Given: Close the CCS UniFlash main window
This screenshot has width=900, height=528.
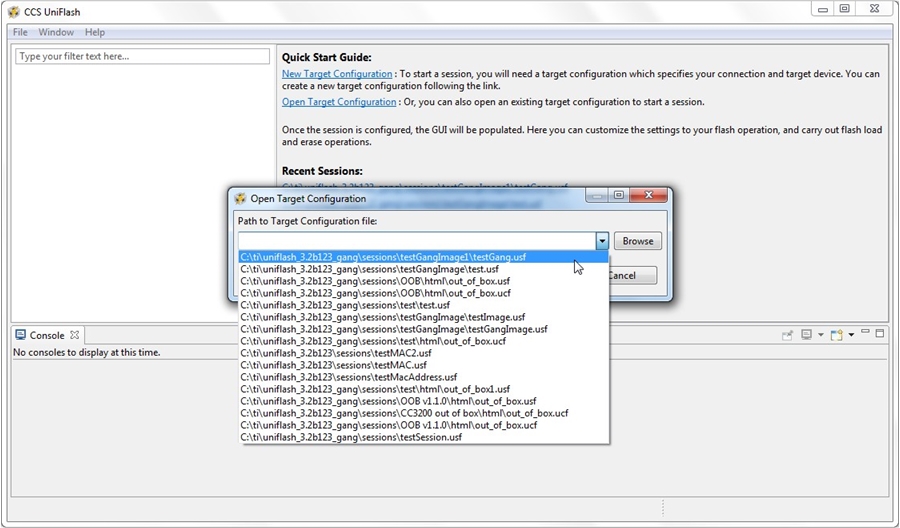Looking at the screenshot, I should click(874, 9).
